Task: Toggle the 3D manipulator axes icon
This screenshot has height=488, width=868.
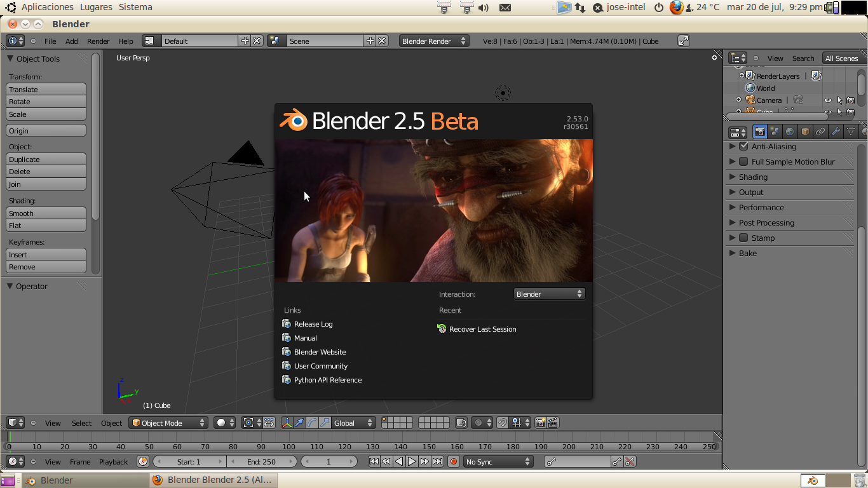Action: pyautogui.click(x=287, y=423)
